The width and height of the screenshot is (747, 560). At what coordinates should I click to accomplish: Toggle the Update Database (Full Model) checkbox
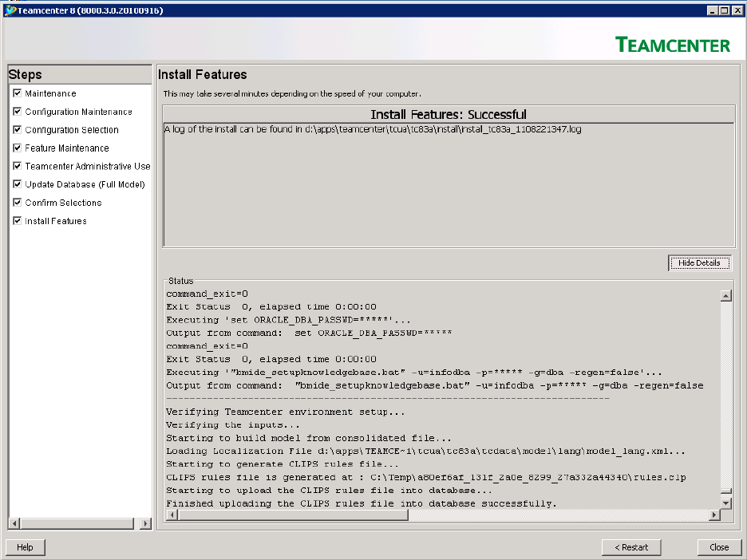[17, 183]
